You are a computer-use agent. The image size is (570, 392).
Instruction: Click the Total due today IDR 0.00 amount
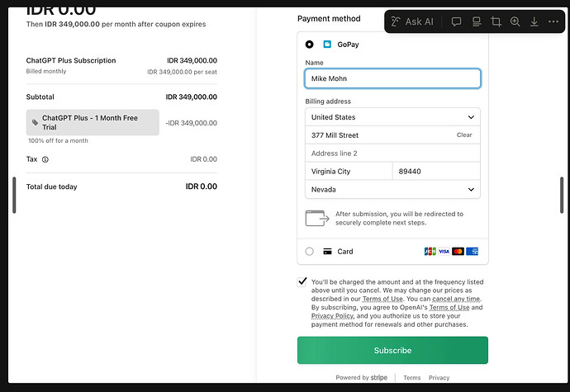[202, 187]
